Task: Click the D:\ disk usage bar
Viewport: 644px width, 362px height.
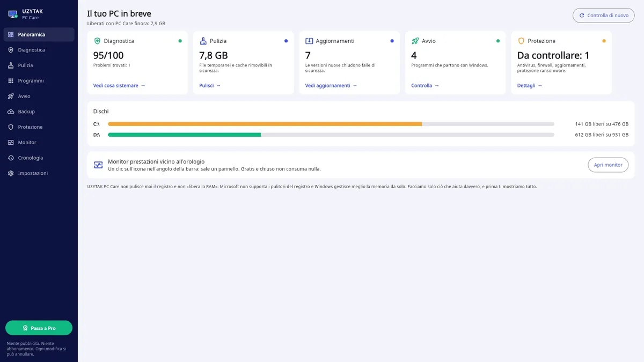Action: pyautogui.click(x=331, y=135)
